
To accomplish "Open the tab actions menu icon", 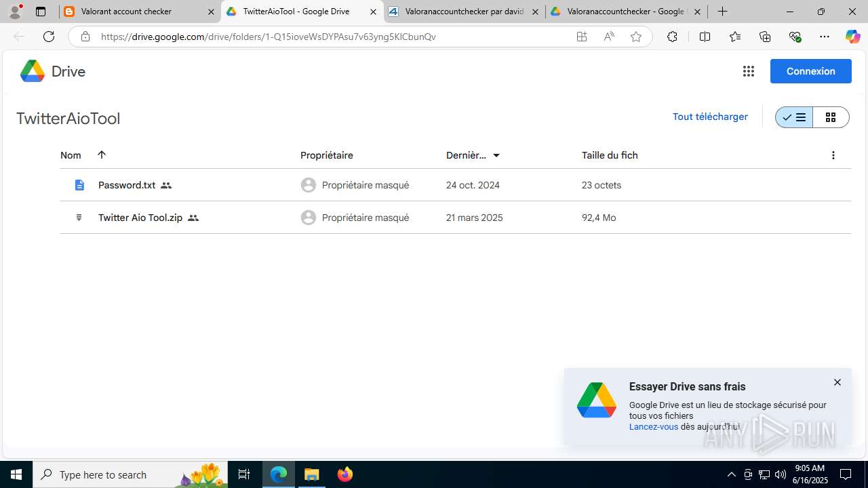I will pos(41,12).
